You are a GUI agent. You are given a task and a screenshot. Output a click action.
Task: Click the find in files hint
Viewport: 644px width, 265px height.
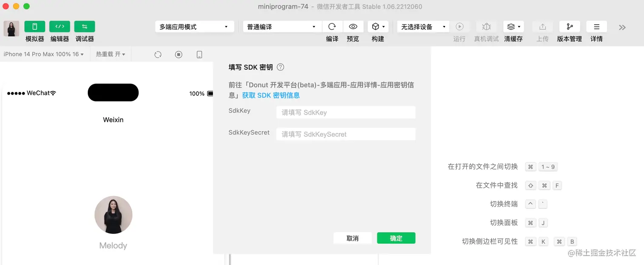[497, 185]
